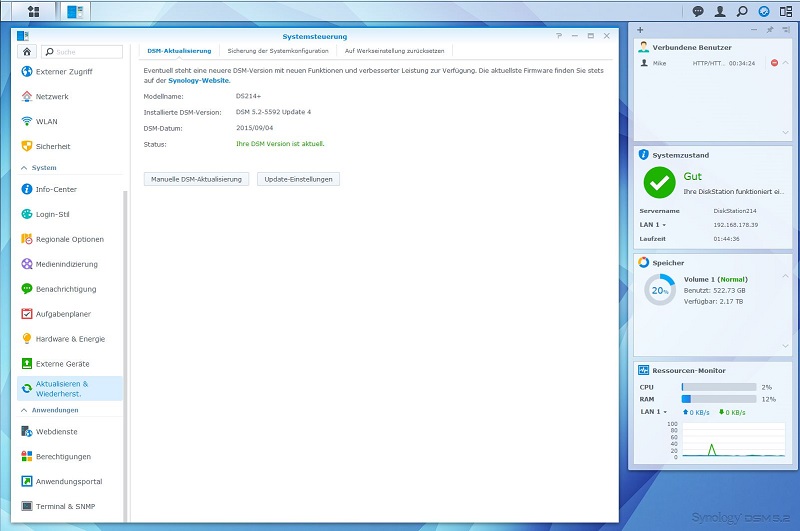Open the user options icon
Image resolution: width=800 pixels, height=531 pixels.
coord(720,11)
